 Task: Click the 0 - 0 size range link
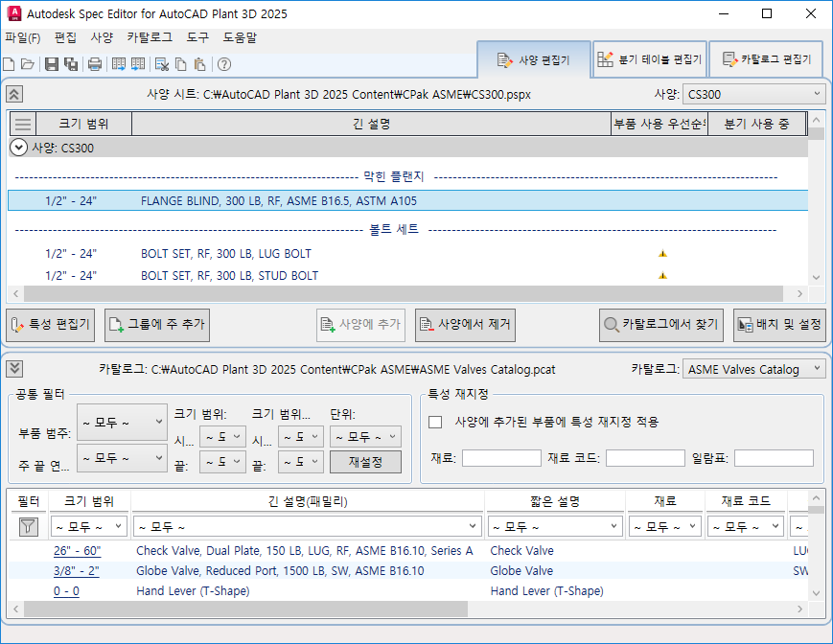click(66, 591)
